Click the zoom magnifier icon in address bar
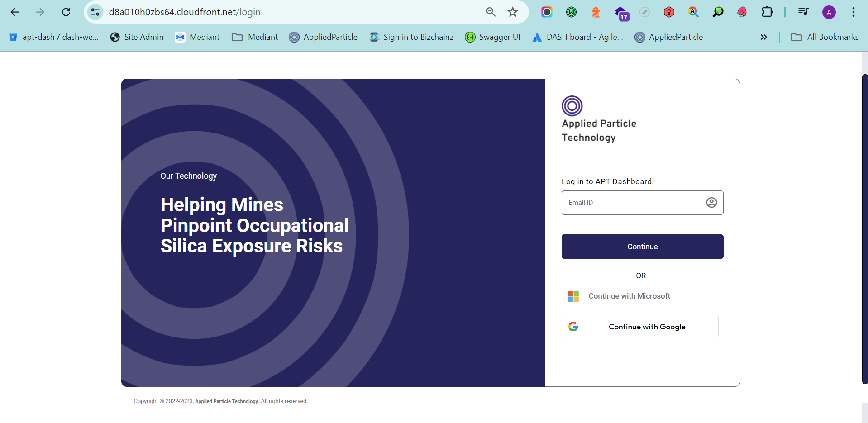This screenshot has height=423, width=868. (491, 12)
